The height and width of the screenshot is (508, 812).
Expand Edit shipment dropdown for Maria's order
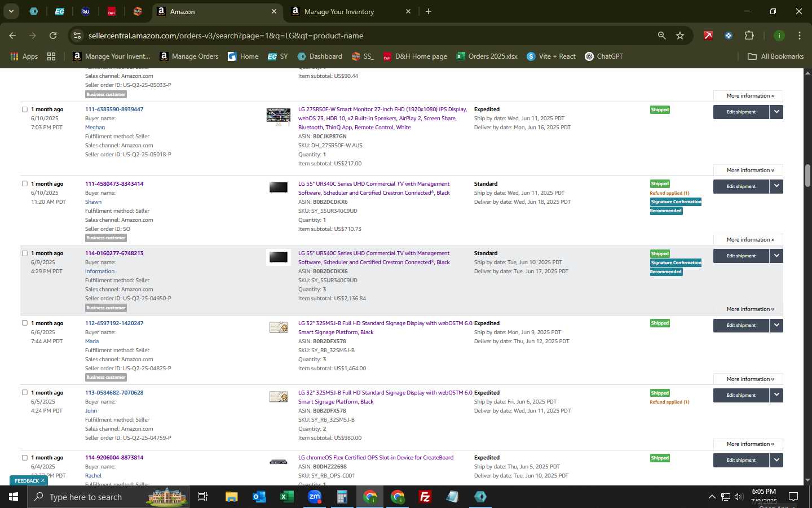776,325
